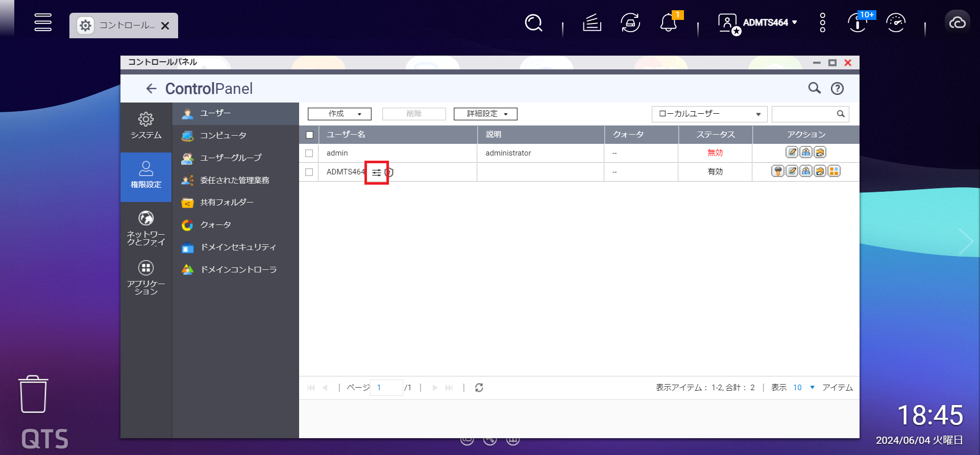Open the 詳細設定 advanced settings dropdown

[x=485, y=114]
